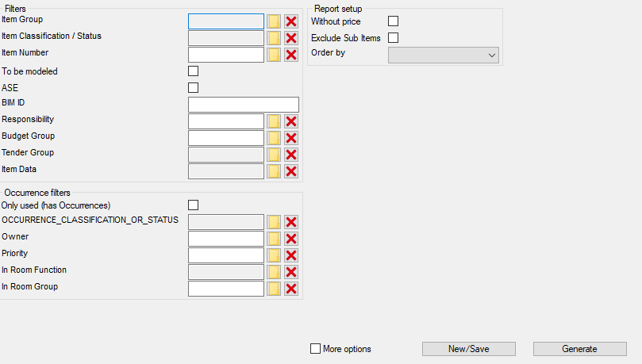The image size is (642, 364).
Task: Clear the Item Data filter
Action: tap(291, 171)
